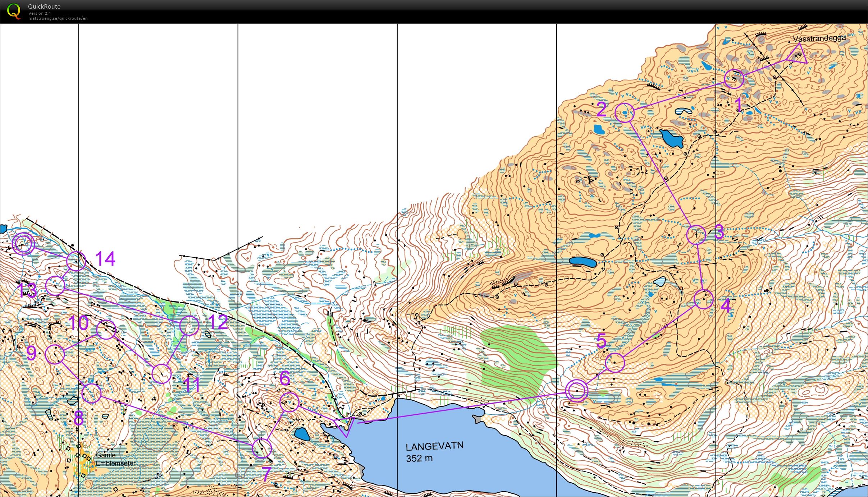Click the LANGEVATN lake name label
Image resolution: width=868 pixels, height=497 pixels.
coord(435,446)
